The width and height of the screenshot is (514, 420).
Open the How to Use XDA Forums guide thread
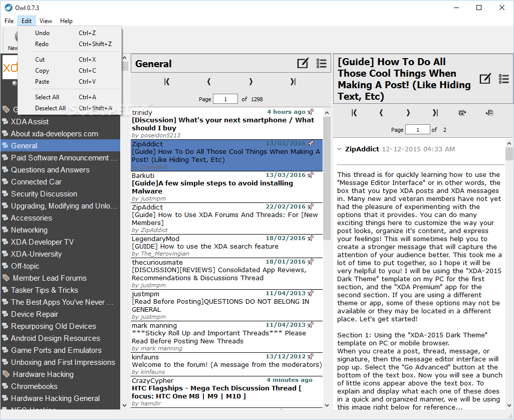point(226,219)
